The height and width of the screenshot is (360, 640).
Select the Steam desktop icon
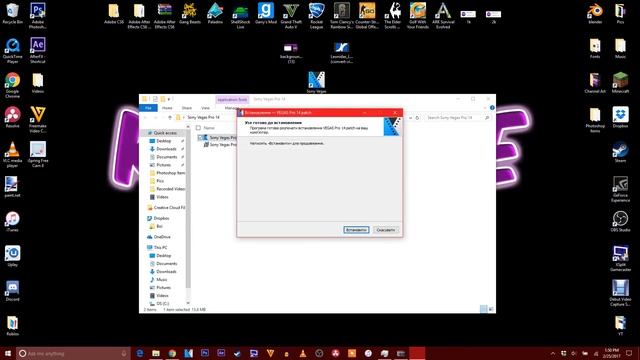(x=620, y=152)
